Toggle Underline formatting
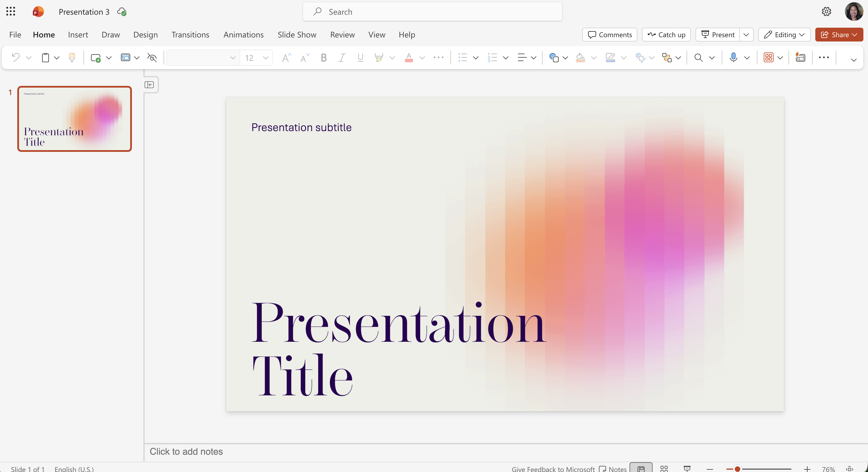868x472 pixels. 360,58
